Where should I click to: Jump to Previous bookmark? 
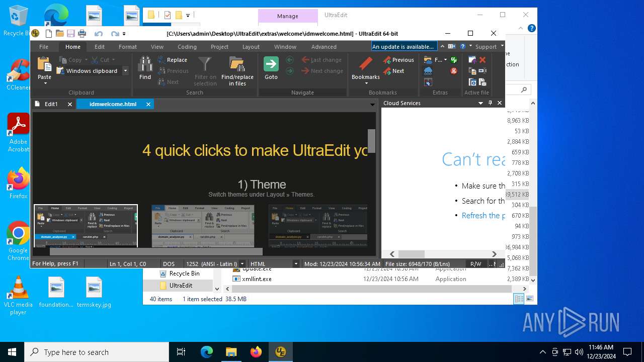[x=398, y=60]
